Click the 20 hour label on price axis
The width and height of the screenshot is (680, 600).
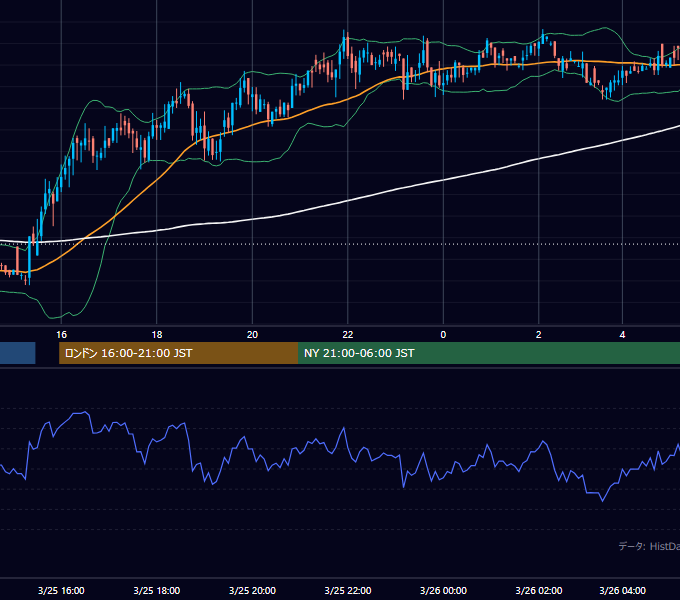[252, 335]
